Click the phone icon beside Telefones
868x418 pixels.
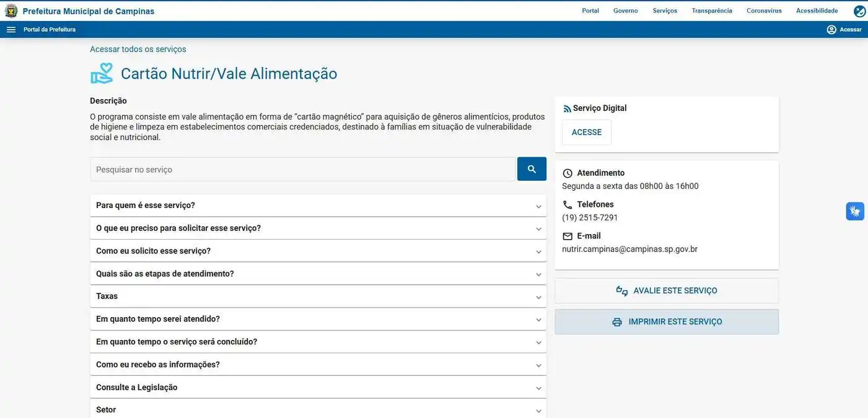click(x=568, y=205)
